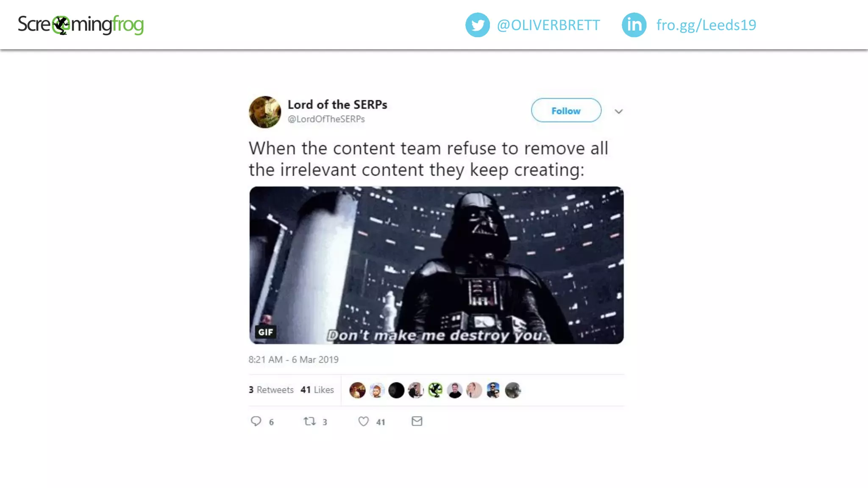
Task: Click the retweet arrows icon
Action: 310,421
